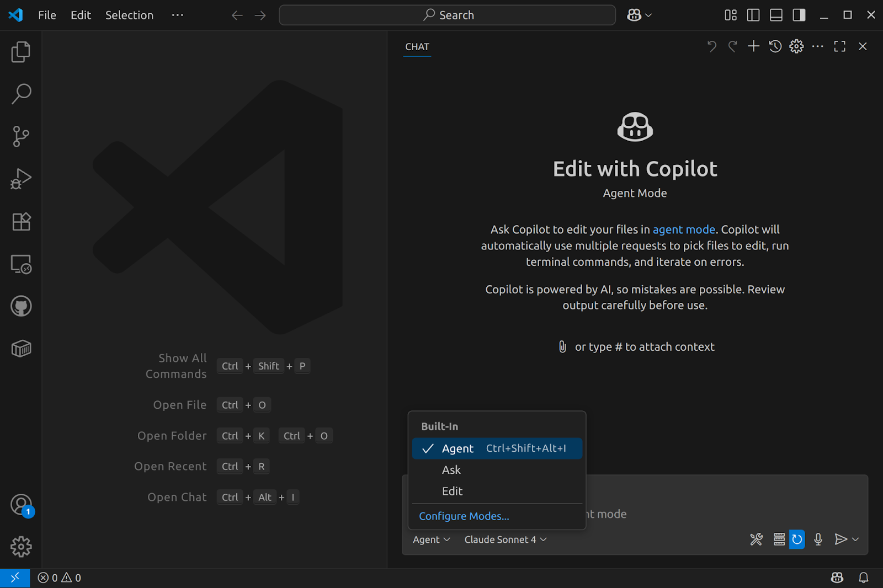Send the chat message
The image size is (883, 588).
click(x=841, y=539)
